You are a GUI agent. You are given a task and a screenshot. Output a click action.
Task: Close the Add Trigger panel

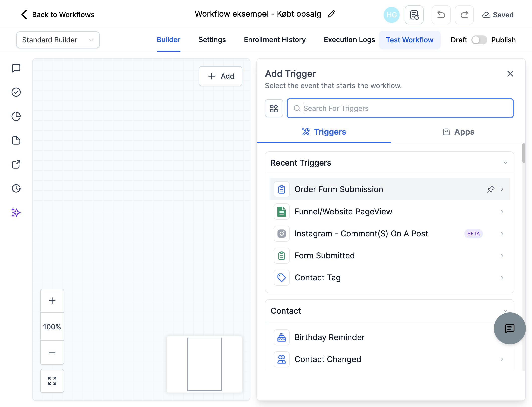pyautogui.click(x=510, y=74)
